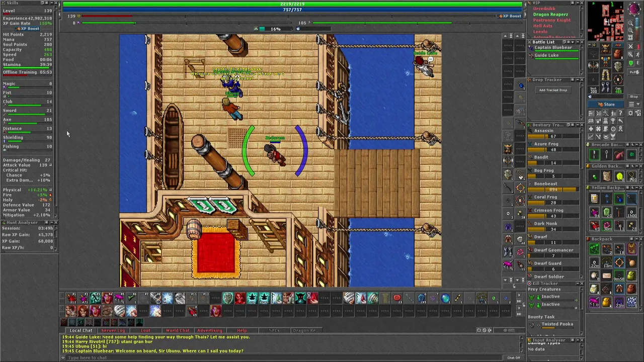Click the green hit points bar at top

[x=292, y=4]
